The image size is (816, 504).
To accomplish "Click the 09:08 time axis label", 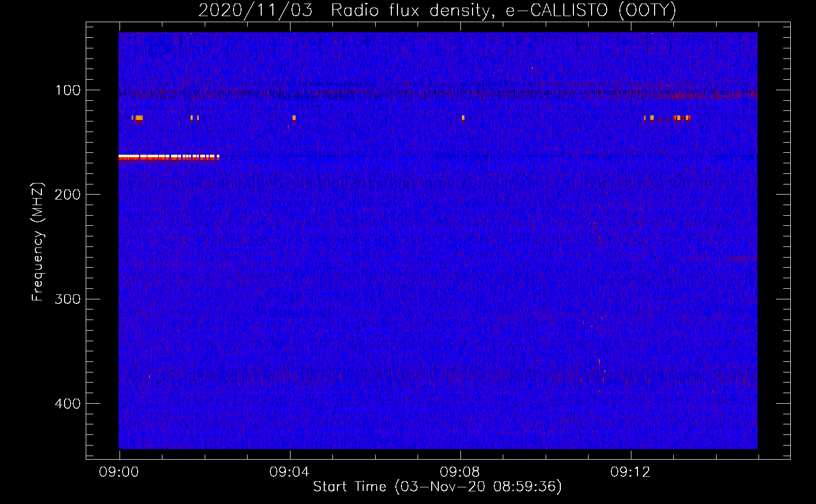I will (x=460, y=472).
